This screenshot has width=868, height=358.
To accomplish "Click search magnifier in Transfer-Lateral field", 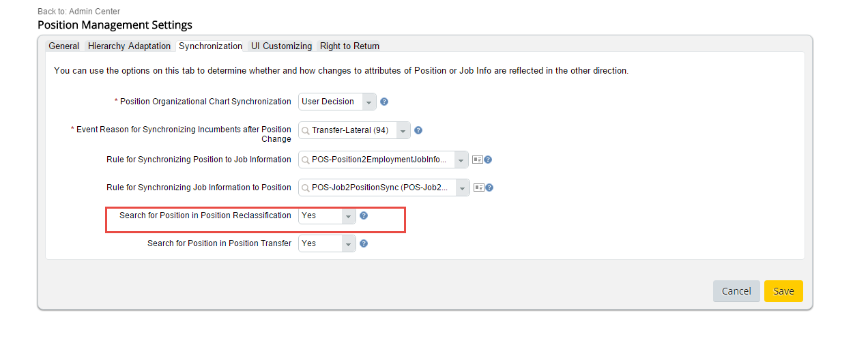I will (306, 130).
